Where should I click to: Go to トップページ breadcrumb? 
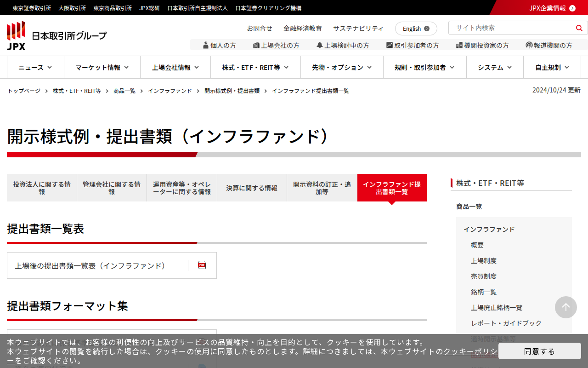point(24,91)
